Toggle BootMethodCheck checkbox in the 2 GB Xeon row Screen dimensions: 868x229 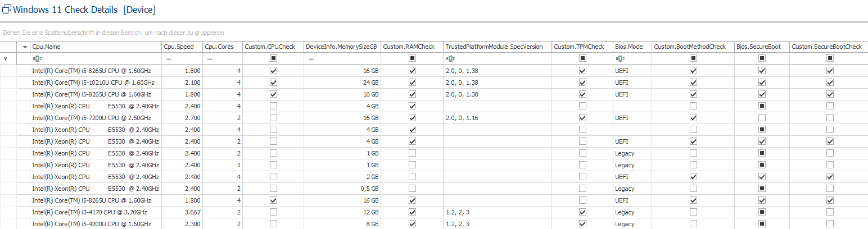[x=693, y=177]
